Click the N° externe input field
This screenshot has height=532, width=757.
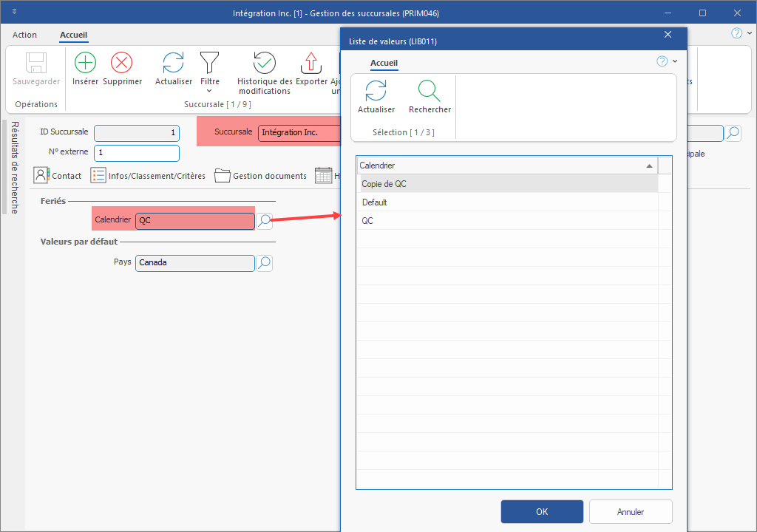(136, 153)
